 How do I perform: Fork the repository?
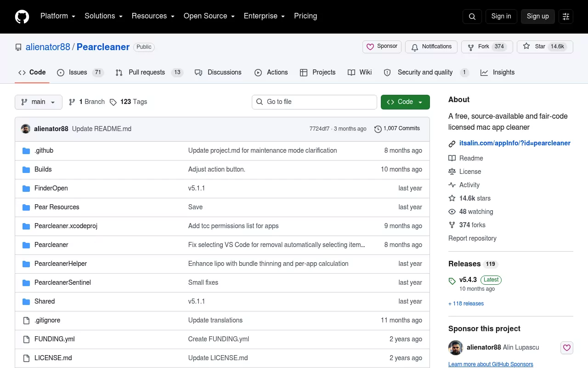(x=487, y=47)
